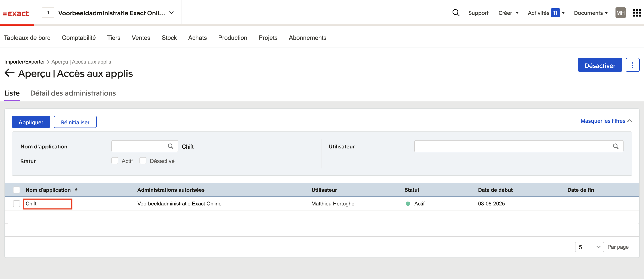Click the Utilisateur field search icon
The height and width of the screenshot is (279, 644).
click(x=615, y=146)
